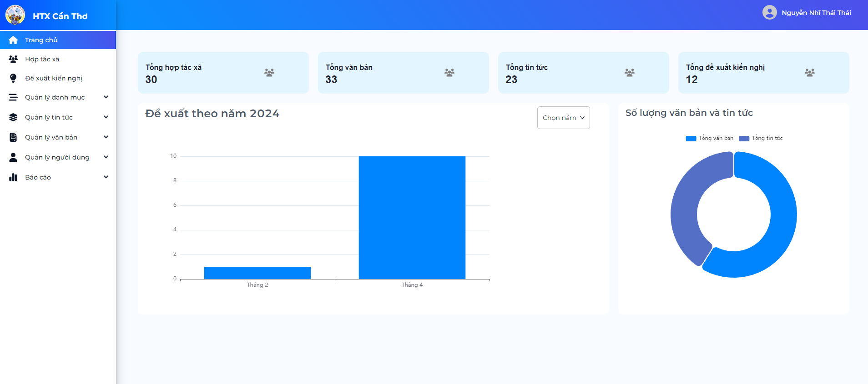
Task: Click the HTX Cần Thơ logo icon
Action: coord(15,15)
